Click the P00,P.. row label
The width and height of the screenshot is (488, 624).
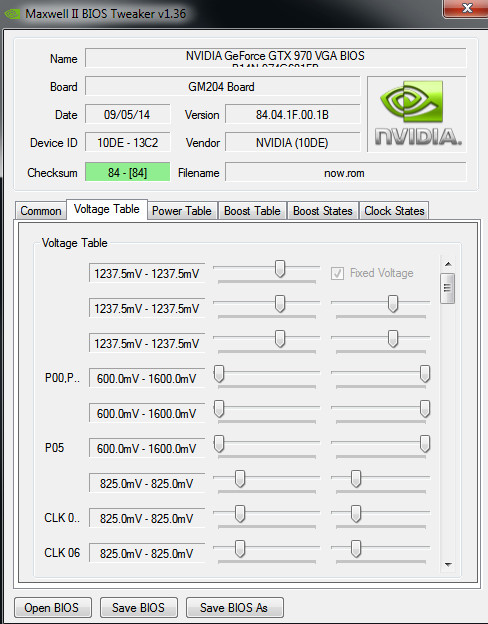62,377
